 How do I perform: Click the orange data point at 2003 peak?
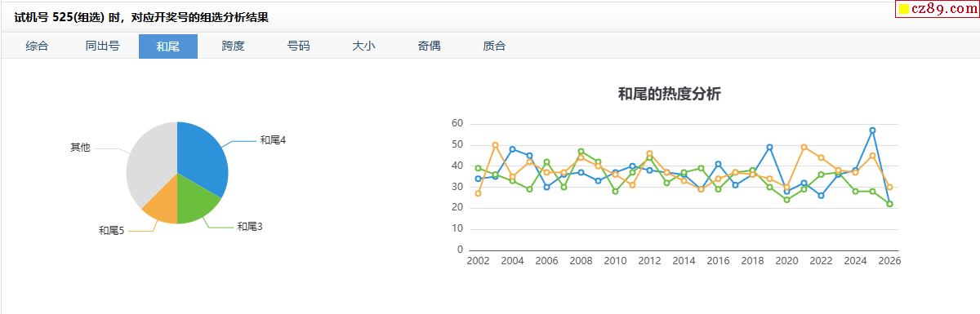click(495, 145)
